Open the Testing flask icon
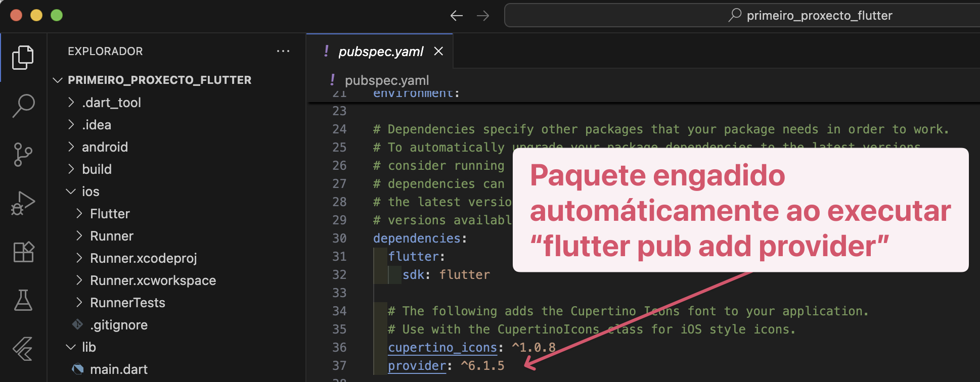Screen dimensions: 980x382 point(23,300)
